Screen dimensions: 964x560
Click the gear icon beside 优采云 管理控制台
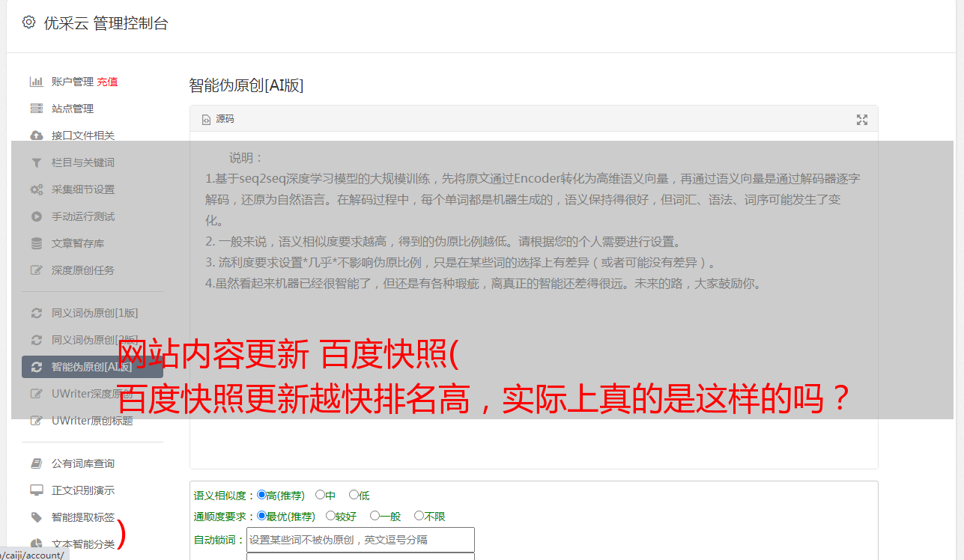pyautogui.click(x=28, y=22)
